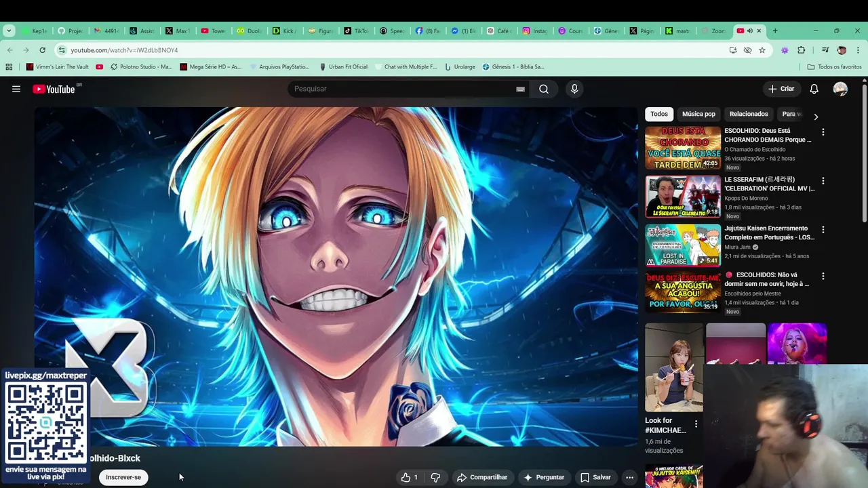Image resolution: width=868 pixels, height=488 pixels.
Task: Open the YouTube hamburger guide menu
Action: 16,89
